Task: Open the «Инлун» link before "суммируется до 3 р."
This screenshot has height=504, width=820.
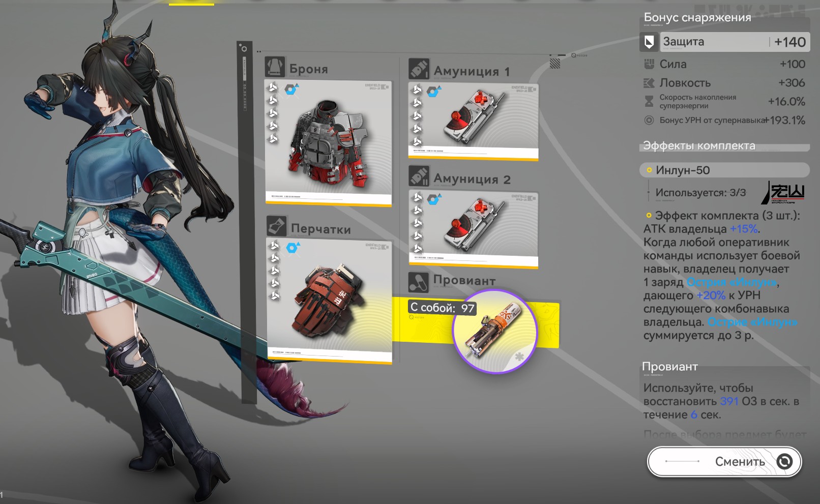Action: [x=752, y=322]
